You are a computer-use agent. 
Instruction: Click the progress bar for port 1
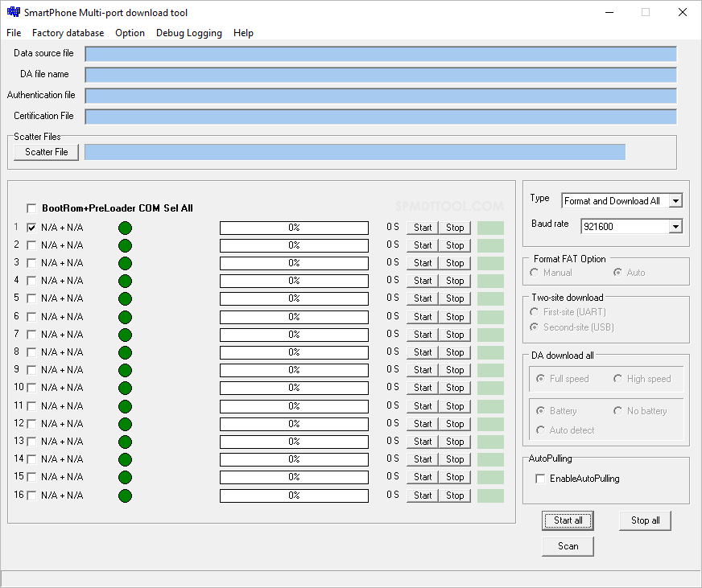(294, 228)
